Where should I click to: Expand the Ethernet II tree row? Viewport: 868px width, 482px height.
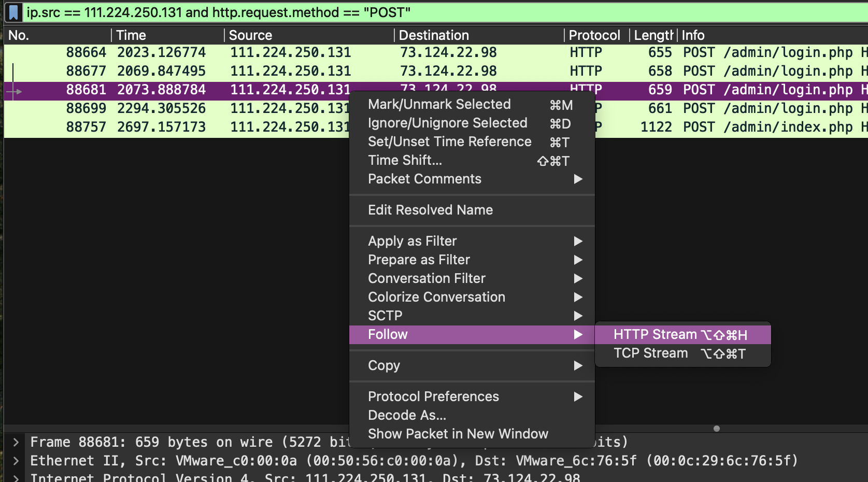click(x=16, y=461)
